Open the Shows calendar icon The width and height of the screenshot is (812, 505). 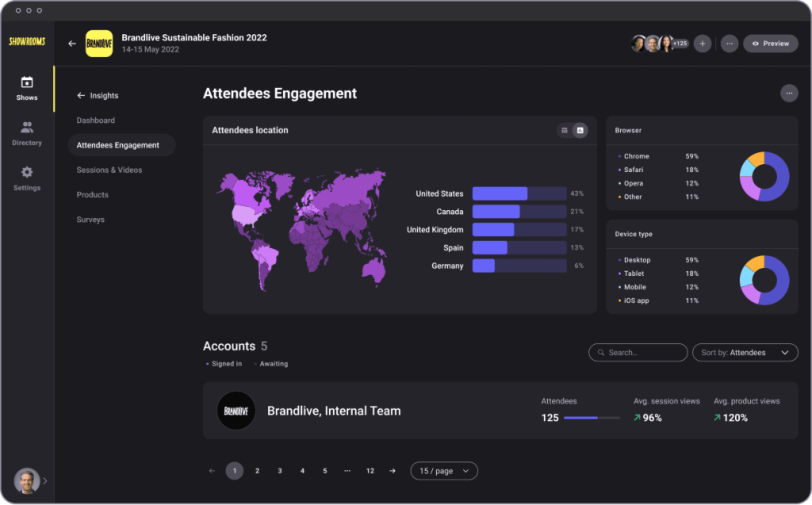27,82
